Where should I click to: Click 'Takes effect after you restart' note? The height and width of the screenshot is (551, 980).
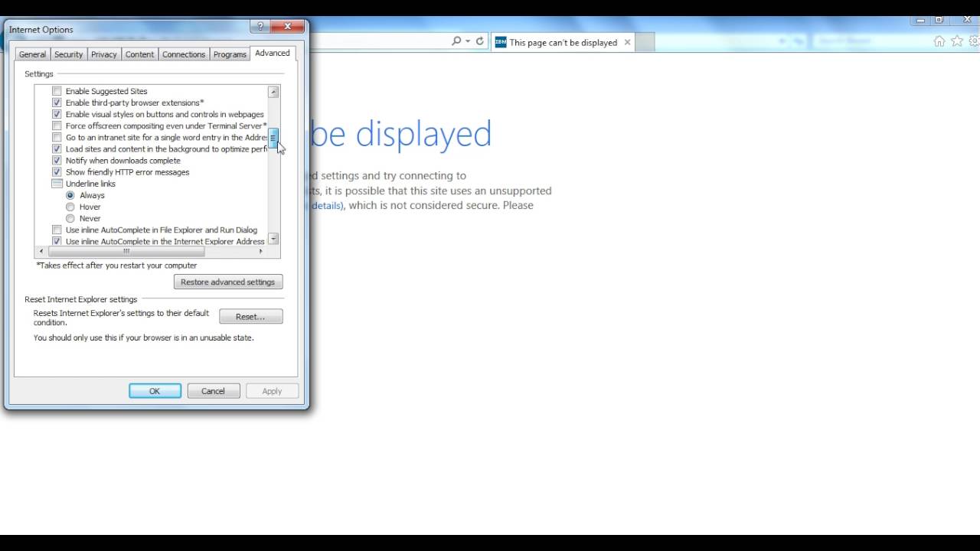tap(116, 266)
